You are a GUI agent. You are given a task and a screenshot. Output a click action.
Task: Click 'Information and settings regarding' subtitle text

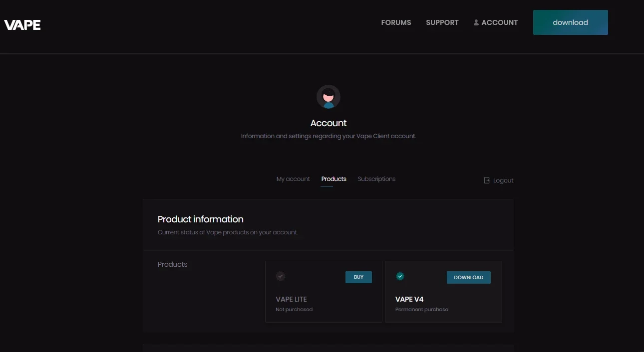[x=328, y=136]
